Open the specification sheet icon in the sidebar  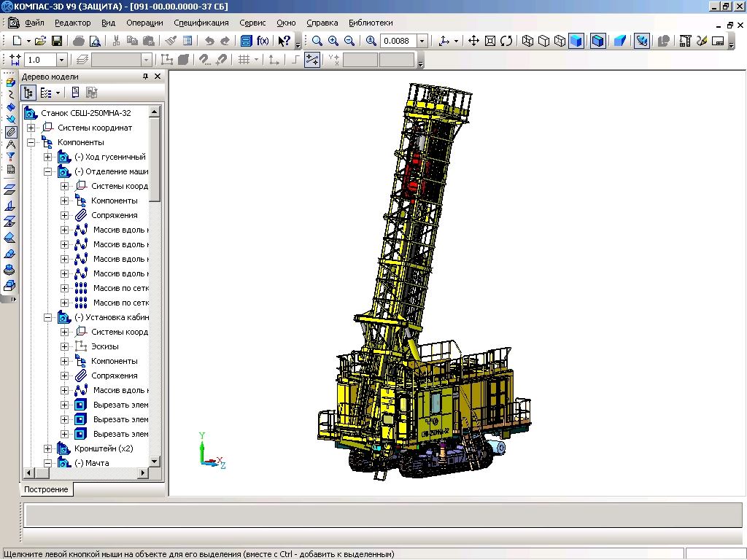click(10, 169)
